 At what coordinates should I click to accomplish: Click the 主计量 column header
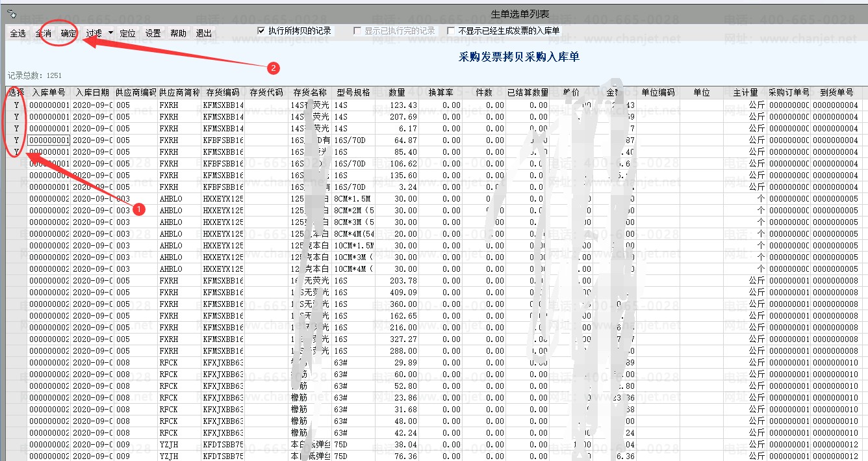point(745,93)
